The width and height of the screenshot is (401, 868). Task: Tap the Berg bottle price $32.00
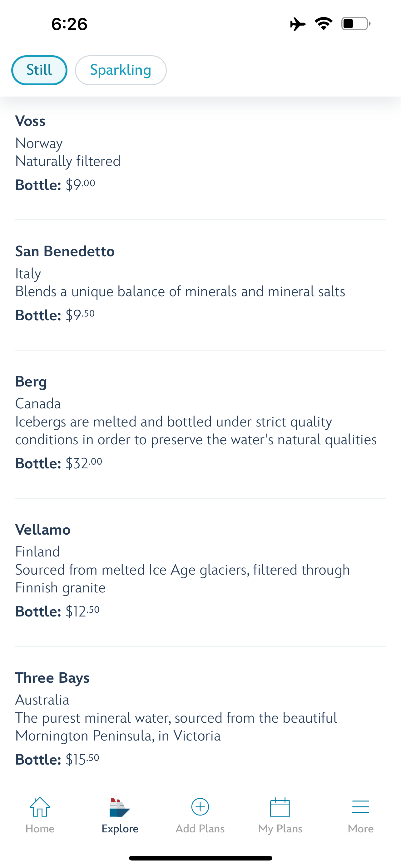coord(83,463)
